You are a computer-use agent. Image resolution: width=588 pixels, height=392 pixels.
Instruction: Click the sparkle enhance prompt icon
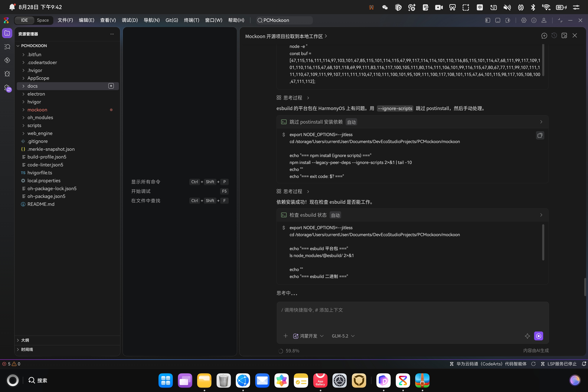point(527,336)
